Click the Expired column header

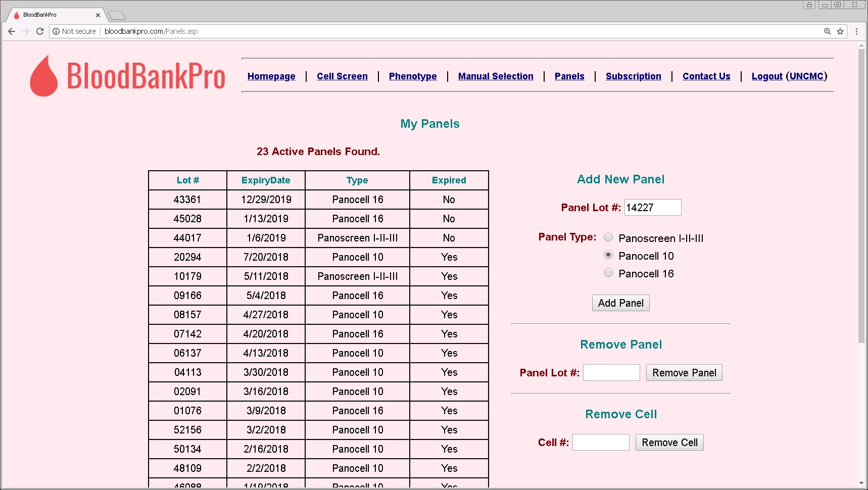click(x=449, y=180)
